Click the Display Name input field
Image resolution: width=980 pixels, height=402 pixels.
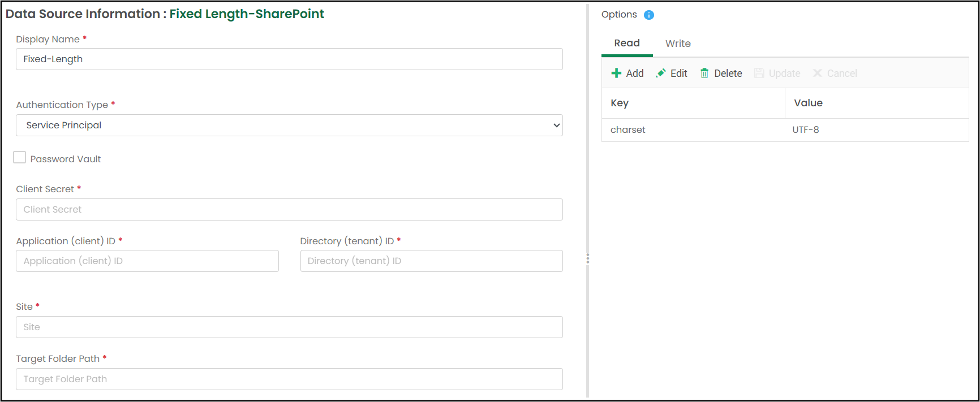coord(289,59)
